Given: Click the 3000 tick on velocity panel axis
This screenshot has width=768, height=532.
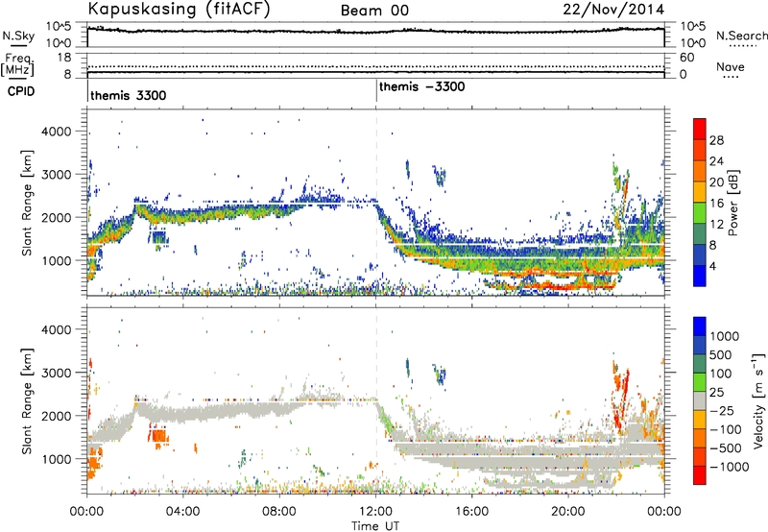Looking at the screenshot, I should (57, 373).
